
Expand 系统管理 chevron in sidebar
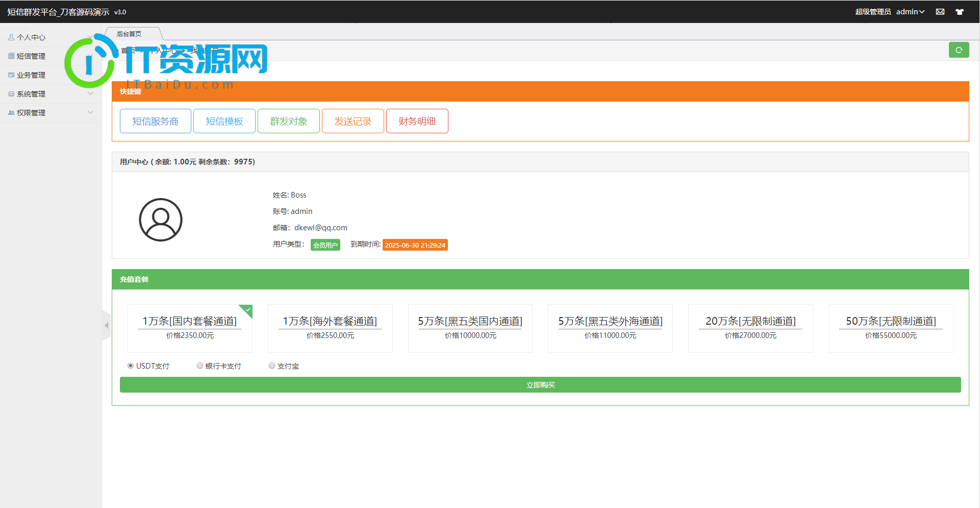point(90,94)
